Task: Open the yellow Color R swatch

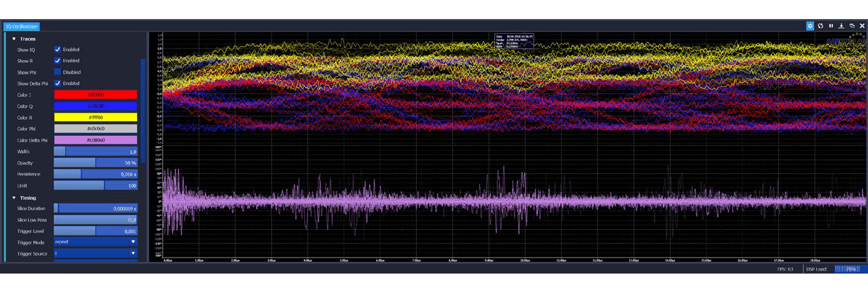Action: click(x=95, y=117)
